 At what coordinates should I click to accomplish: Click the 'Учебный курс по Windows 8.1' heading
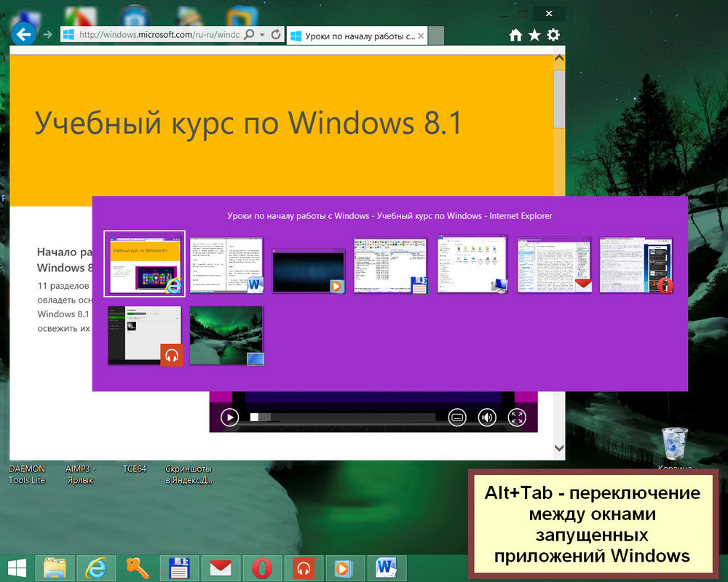(x=248, y=124)
